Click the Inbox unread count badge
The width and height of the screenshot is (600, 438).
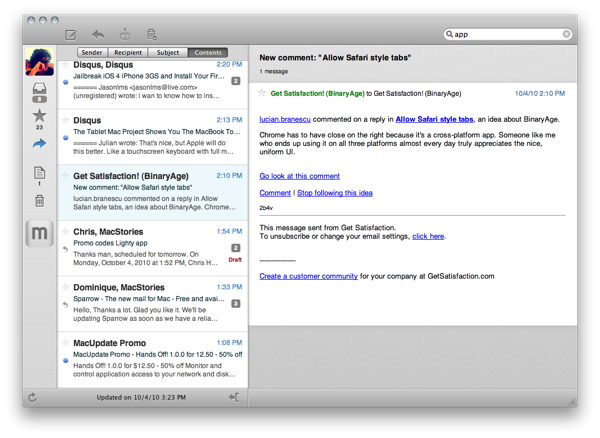[x=39, y=99]
